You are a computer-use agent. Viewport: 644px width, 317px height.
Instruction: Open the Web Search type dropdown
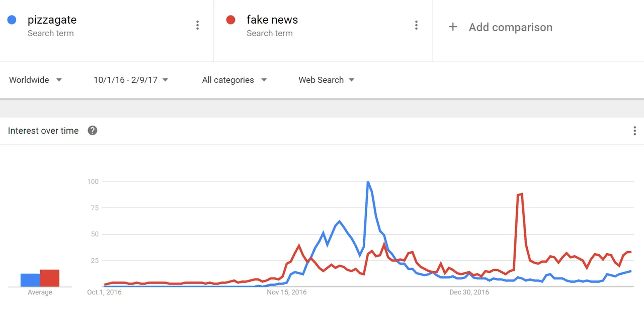pos(327,80)
